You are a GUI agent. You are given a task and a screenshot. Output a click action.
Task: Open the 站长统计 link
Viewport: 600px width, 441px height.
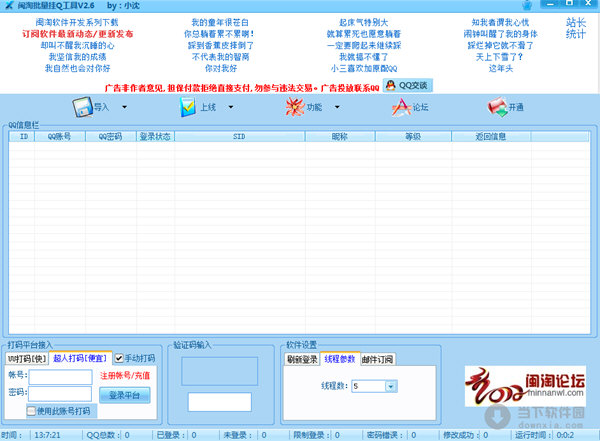(x=576, y=28)
